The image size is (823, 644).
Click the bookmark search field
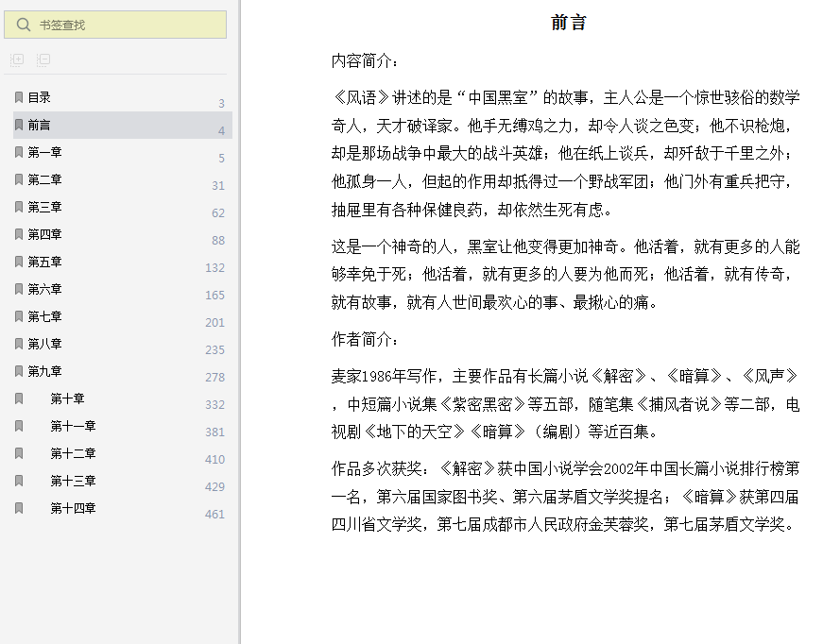tap(115, 25)
